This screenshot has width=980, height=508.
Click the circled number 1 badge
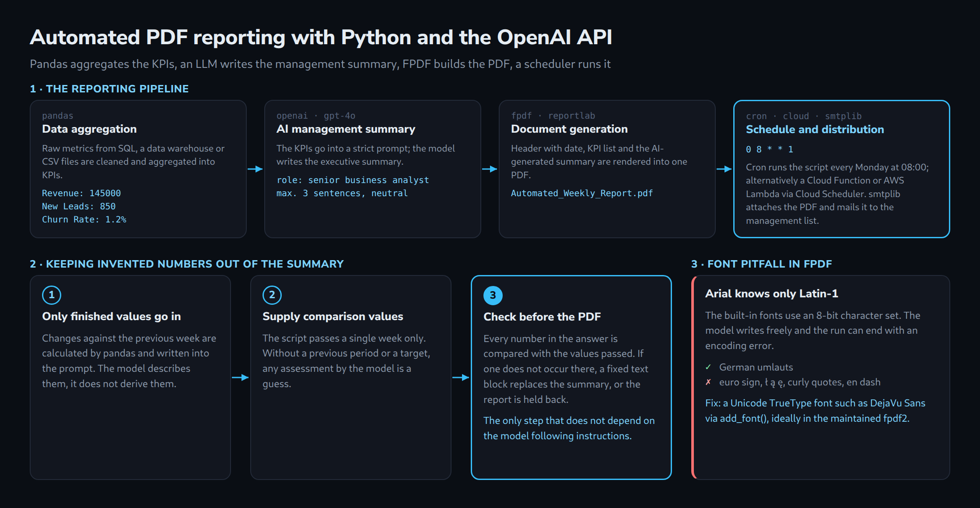point(52,295)
